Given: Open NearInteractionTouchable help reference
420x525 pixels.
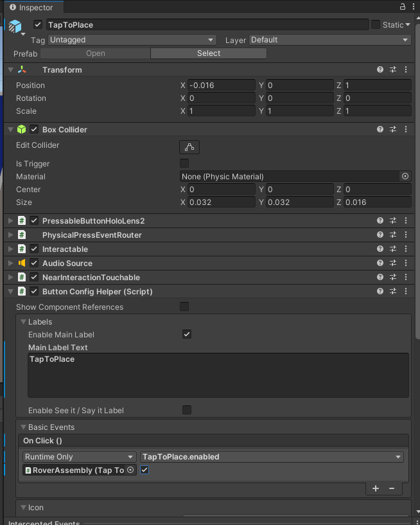Looking at the screenshot, I should pyautogui.click(x=380, y=277).
